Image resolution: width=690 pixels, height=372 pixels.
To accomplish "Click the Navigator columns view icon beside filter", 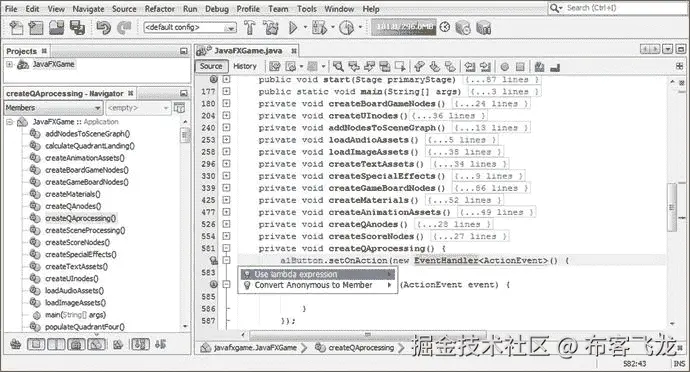I will 179,107.
